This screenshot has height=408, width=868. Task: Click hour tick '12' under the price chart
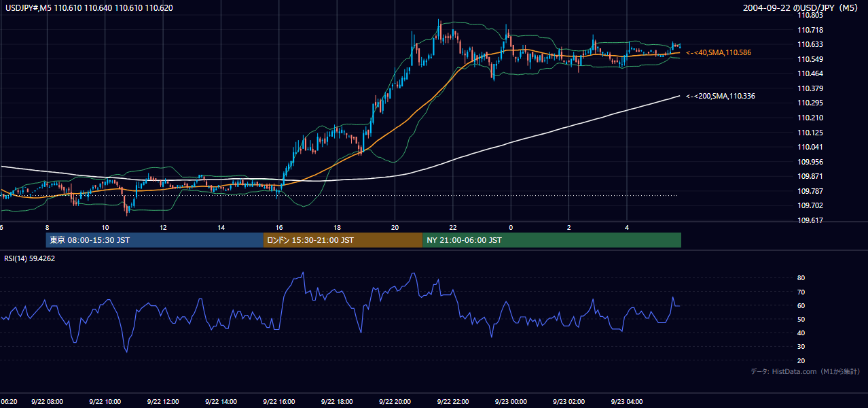click(163, 227)
